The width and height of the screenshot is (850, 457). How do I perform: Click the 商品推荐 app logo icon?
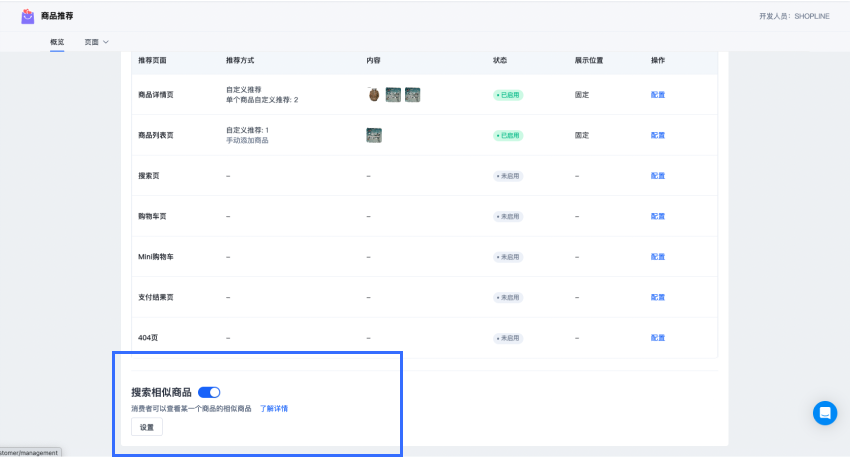(28, 16)
